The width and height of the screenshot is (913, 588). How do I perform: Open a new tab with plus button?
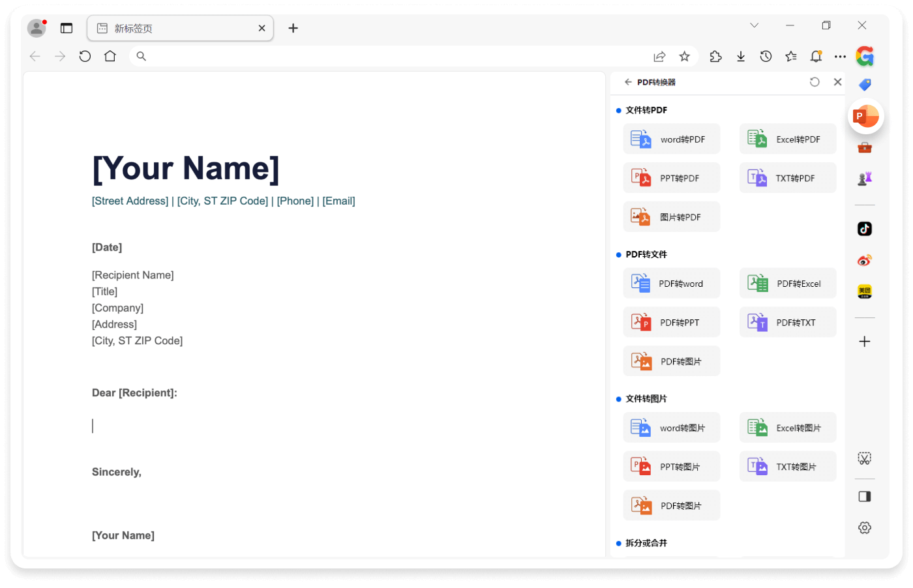click(293, 28)
